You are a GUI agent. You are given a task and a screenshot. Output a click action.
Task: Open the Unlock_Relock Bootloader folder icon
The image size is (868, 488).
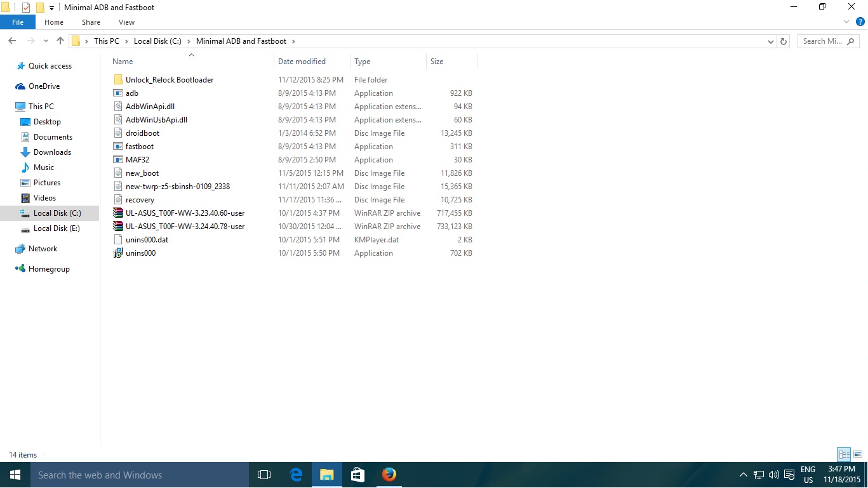point(118,80)
